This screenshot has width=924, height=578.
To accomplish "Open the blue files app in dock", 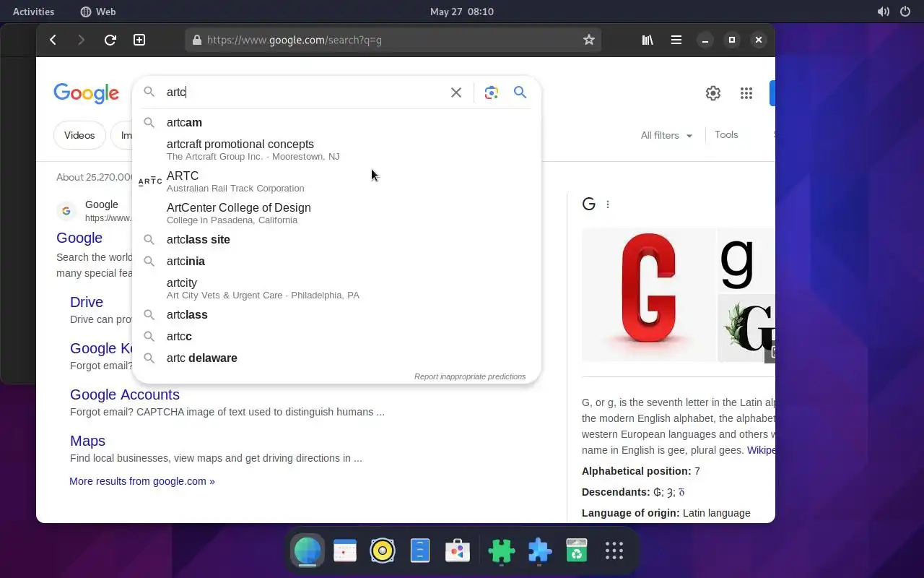I will pos(420,551).
